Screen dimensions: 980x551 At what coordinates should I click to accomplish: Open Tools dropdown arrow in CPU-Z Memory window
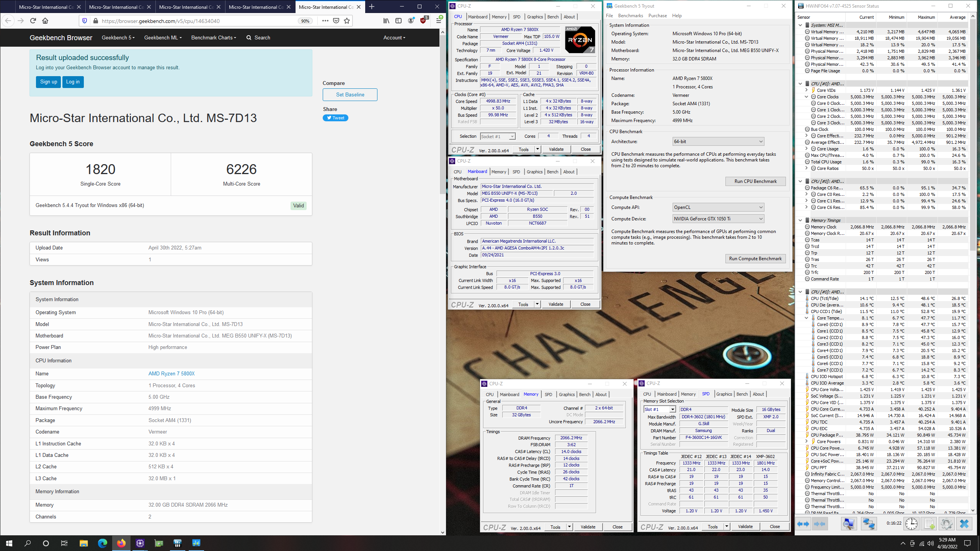(x=569, y=527)
